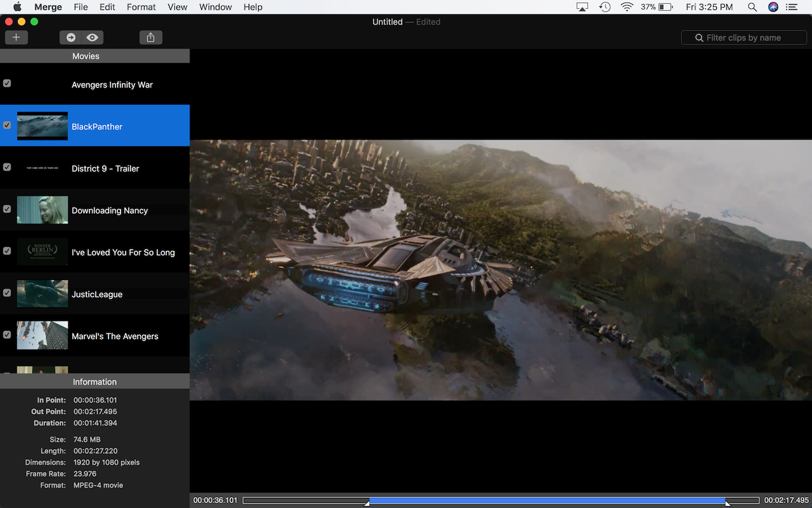Viewport: 812px width, 508px height.
Task: Click the Siri menu bar icon
Action: tap(773, 7)
